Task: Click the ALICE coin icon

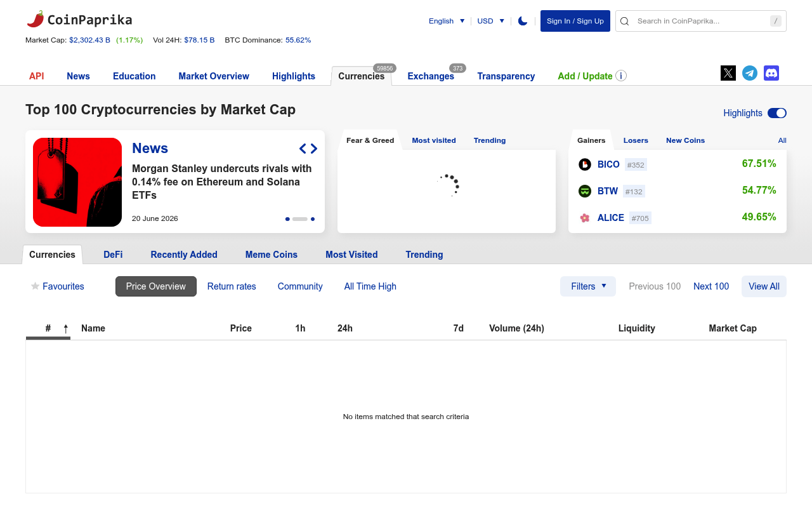Action: pyautogui.click(x=585, y=218)
